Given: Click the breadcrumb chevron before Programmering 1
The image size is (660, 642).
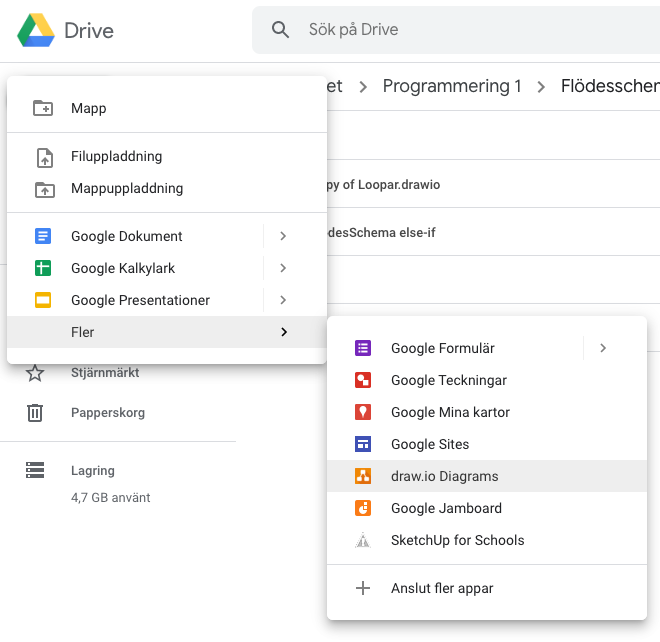Looking at the screenshot, I should (x=363, y=87).
